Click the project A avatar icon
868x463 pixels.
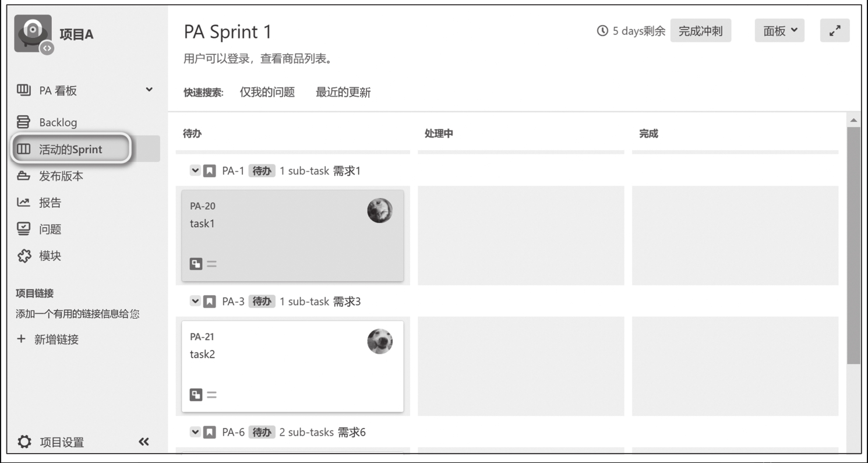33,34
